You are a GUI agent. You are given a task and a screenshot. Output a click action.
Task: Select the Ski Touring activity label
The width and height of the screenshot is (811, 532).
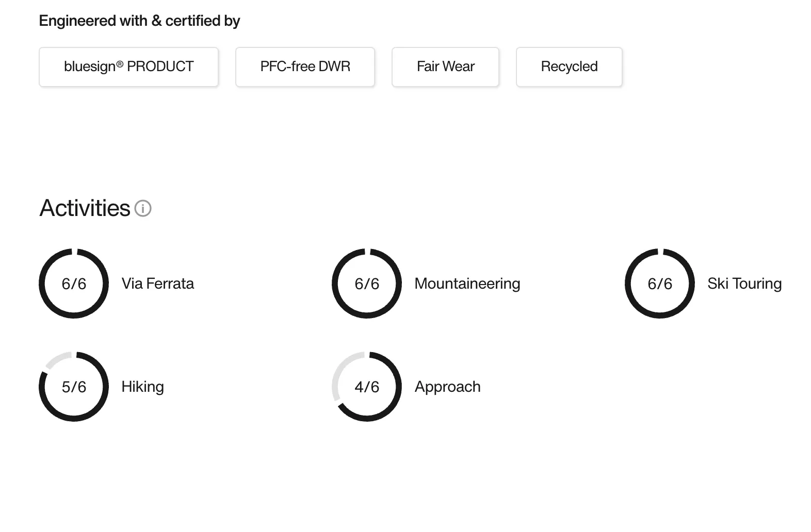(x=744, y=284)
